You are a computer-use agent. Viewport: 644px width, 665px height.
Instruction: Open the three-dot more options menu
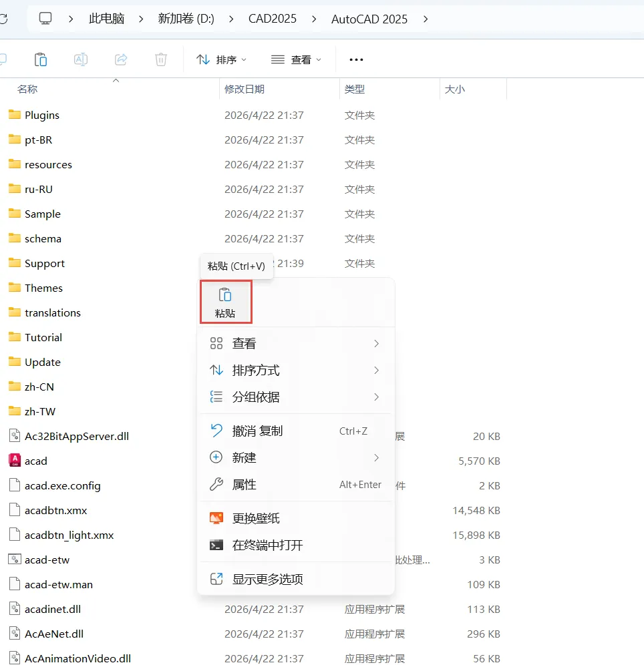pos(356,60)
